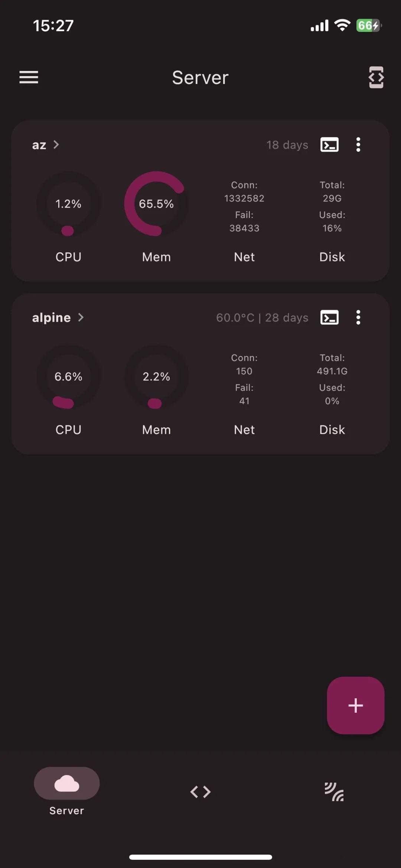This screenshot has height=868, width=401.
Task: Open the snippets tab with angle brackets icon
Action: [x=200, y=791]
